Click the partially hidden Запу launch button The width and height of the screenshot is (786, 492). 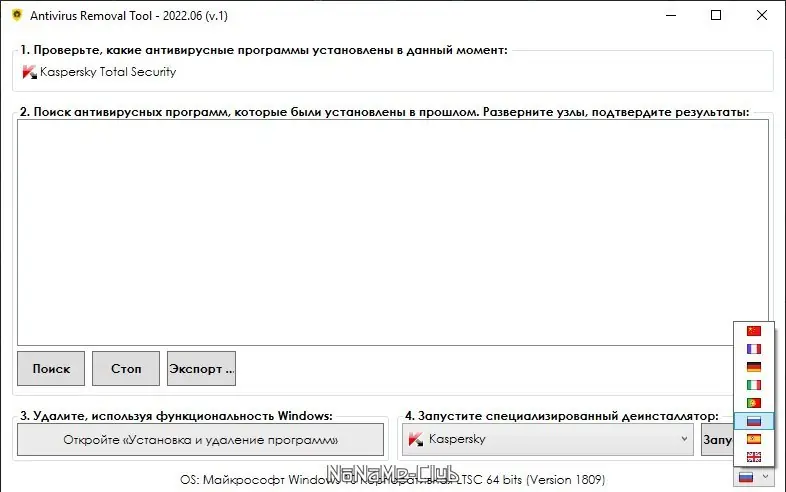click(717, 440)
